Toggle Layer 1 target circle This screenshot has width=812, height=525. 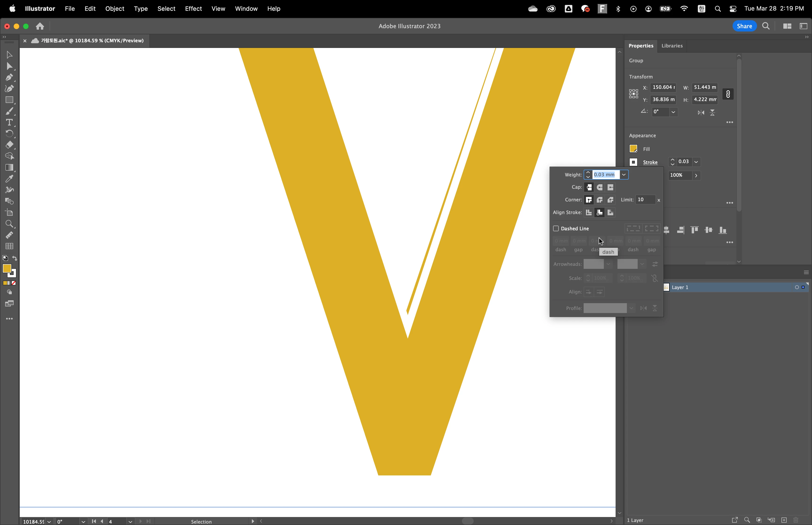pyautogui.click(x=797, y=287)
